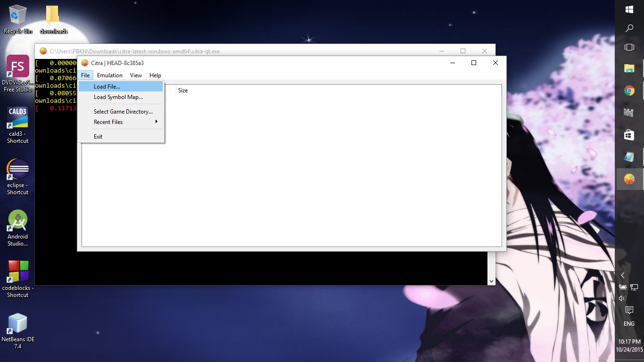The width and height of the screenshot is (644, 362).
Task: Click Select Game Directory... option
Action: pos(123,112)
